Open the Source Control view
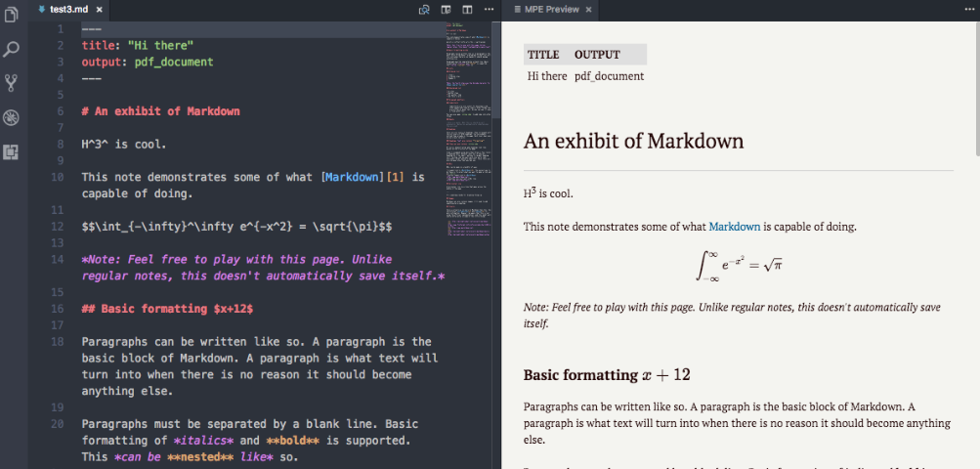The image size is (980, 469). [11, 83]
